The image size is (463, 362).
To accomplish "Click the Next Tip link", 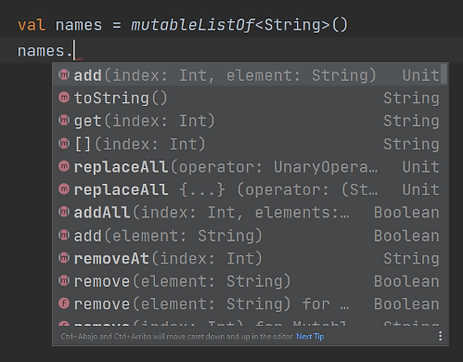I will click(310, 336).
